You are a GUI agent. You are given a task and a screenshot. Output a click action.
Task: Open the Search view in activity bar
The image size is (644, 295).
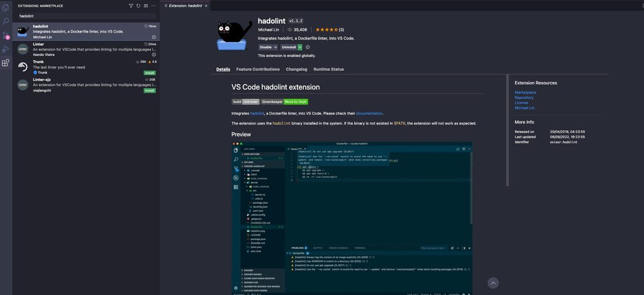point(5,21)
